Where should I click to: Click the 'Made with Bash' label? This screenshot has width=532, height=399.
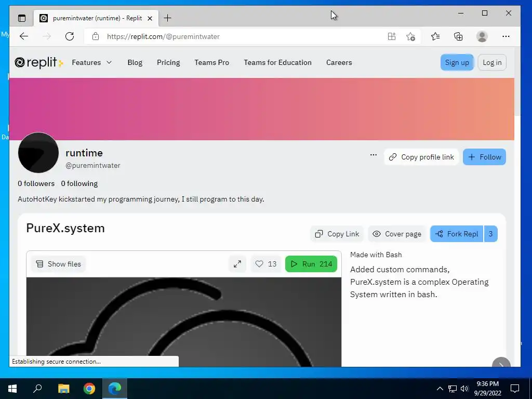click(376, 255)
